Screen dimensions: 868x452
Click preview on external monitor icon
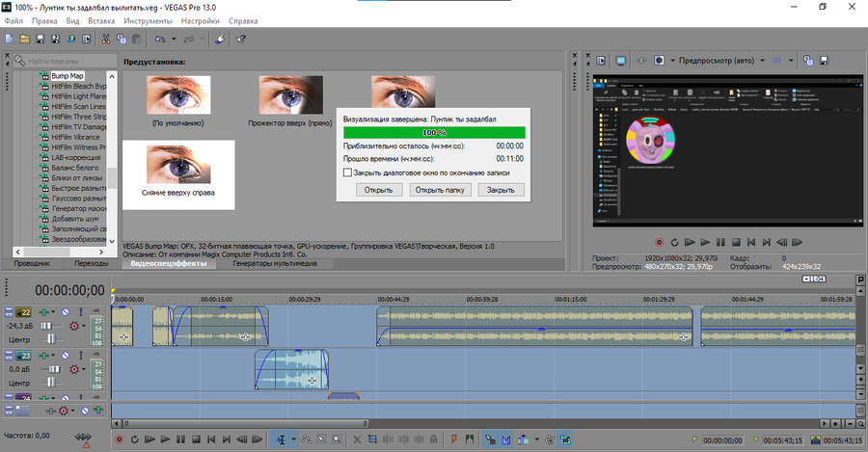click(x=620, y=61)
